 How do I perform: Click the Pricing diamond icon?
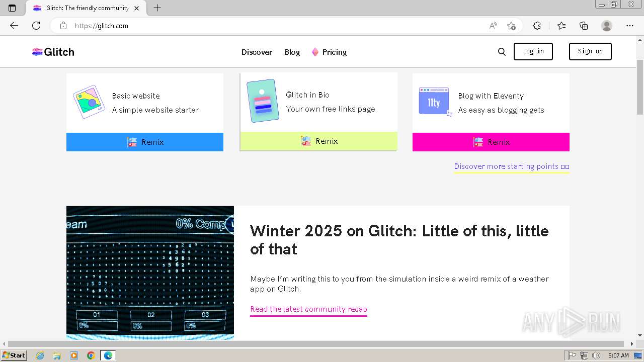[x=315, y=52]
